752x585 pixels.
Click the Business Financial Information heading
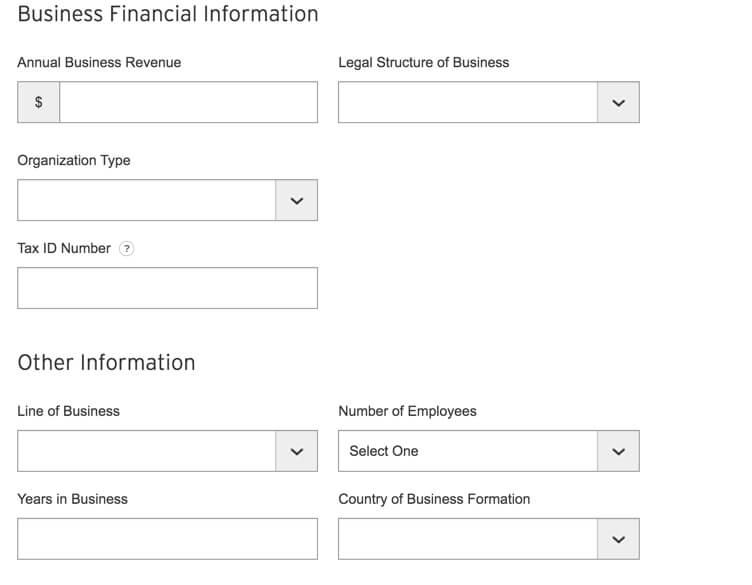pos(168,14)
